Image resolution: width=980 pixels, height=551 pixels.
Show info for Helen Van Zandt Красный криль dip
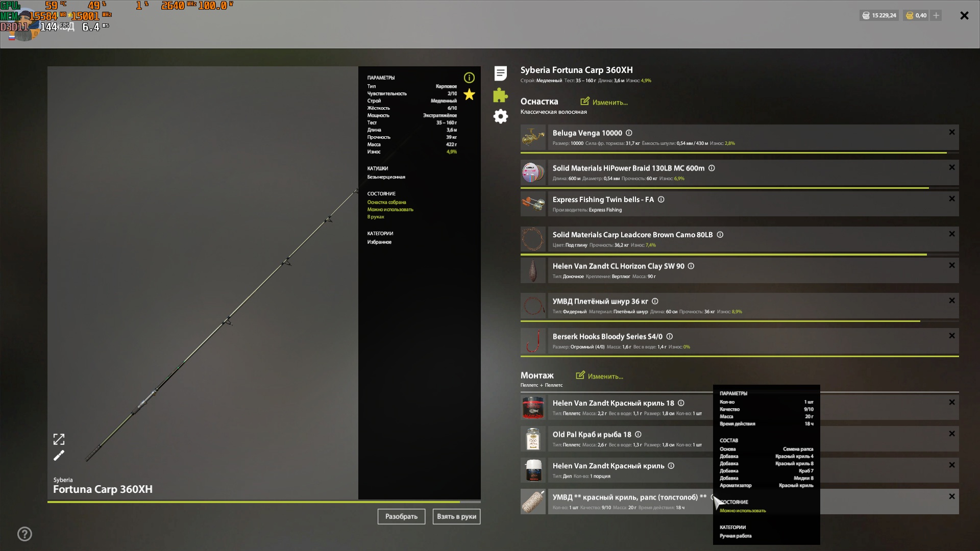coord(671,466)
